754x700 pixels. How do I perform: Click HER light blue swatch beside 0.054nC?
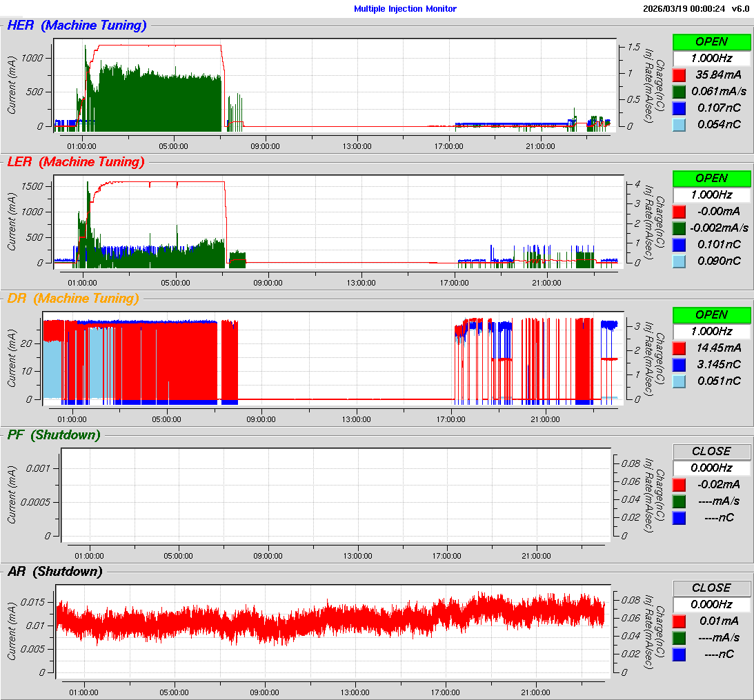click(679, 124)
